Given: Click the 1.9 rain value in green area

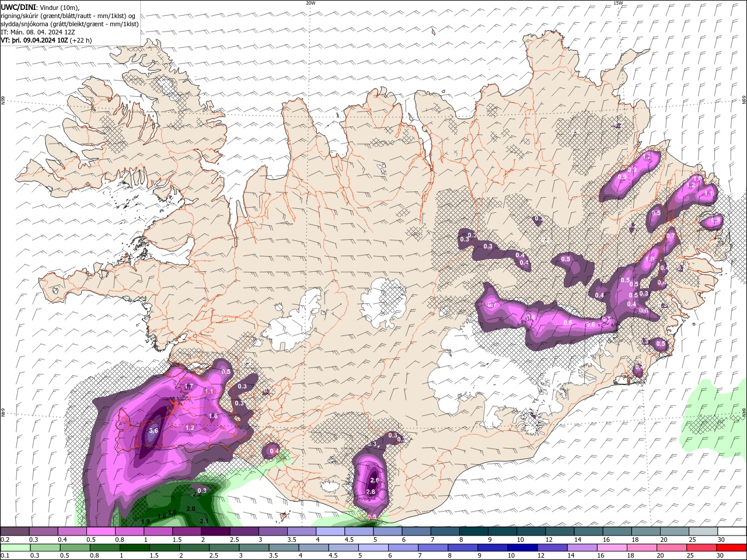Looking at the screenshot, I should pos(145,521).
